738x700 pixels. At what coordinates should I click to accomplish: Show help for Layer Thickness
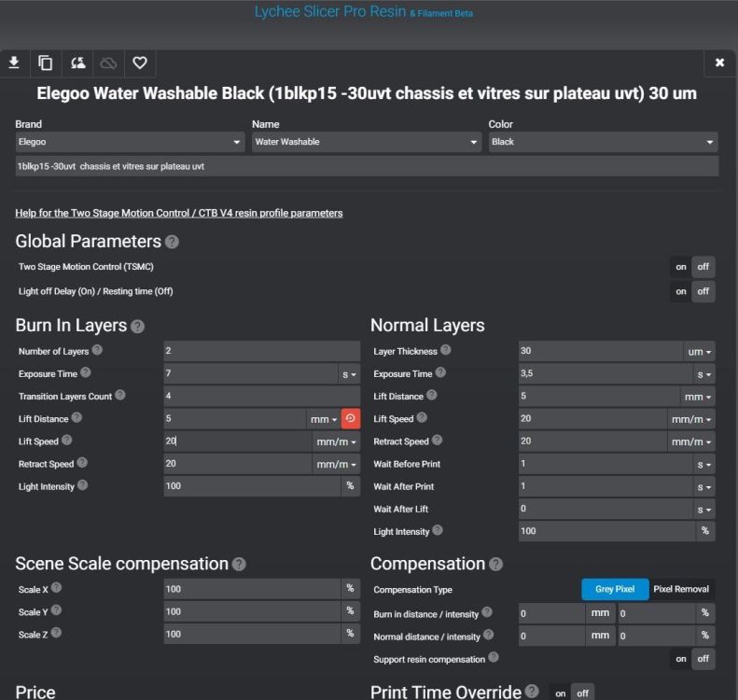click(446, 350)
